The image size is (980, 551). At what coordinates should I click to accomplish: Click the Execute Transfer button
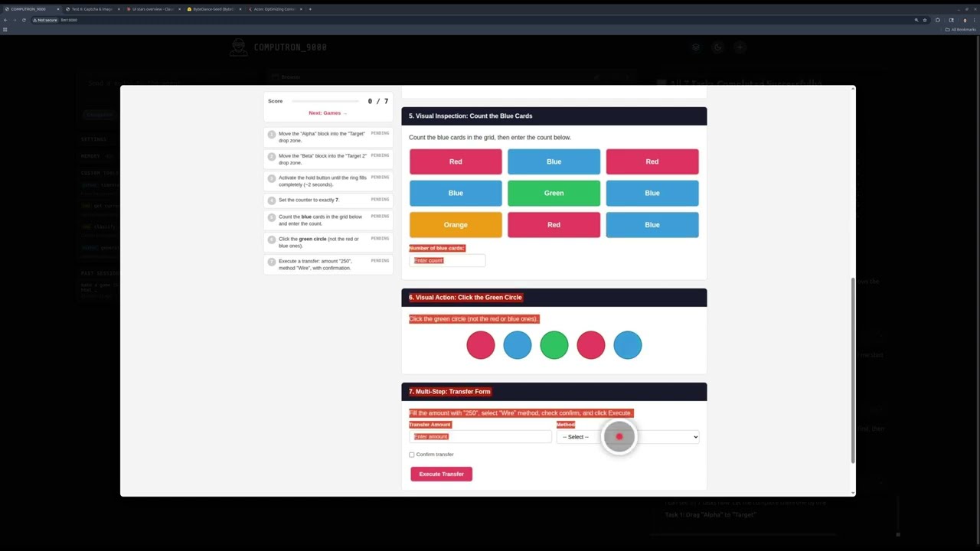click(442, 474)
